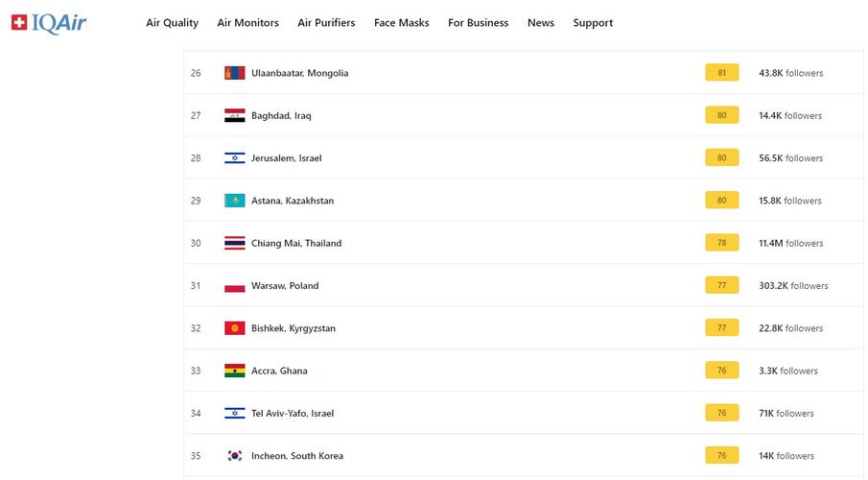Open the Support menu item
This screenshot has width=868, height=480.
click(593, 23)
